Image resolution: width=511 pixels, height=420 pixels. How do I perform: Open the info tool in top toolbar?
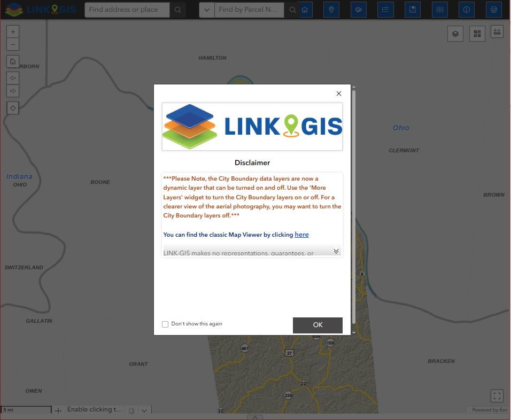tap(467, 10)
